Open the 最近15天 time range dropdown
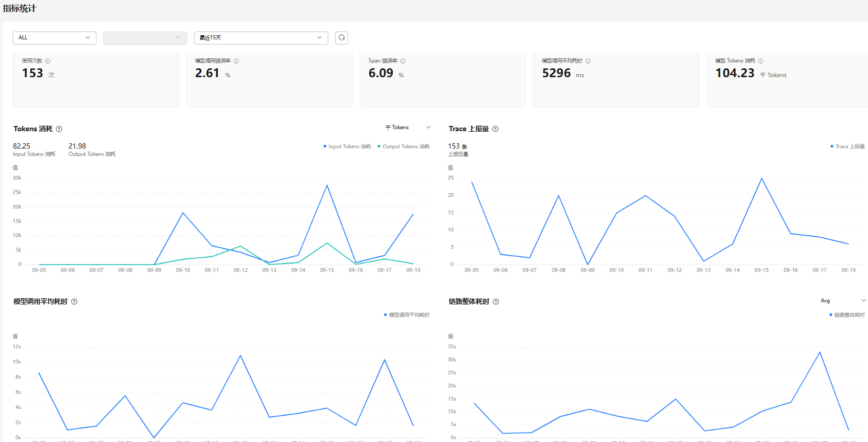868x442 pixels. [x=261, y=38]
